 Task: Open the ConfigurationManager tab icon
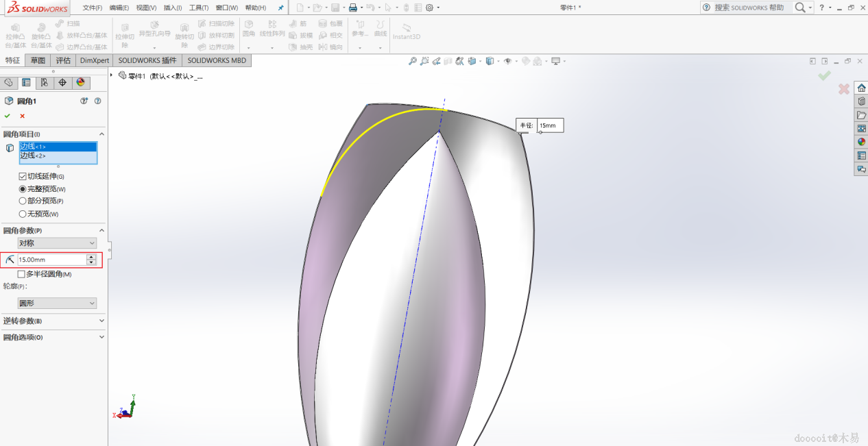pos(44,83)
